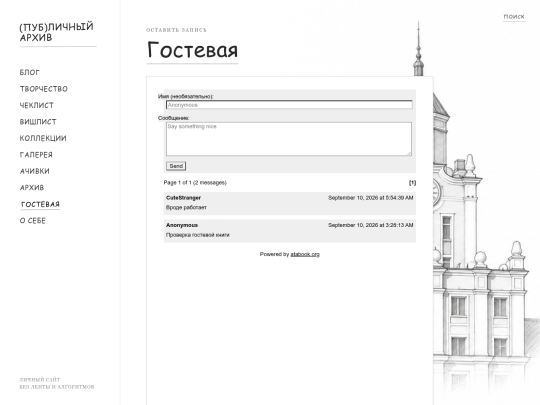This screenshot has height=405, width=540.
Task: Click the textarea resize grip corner
Action: coord(409,153)
